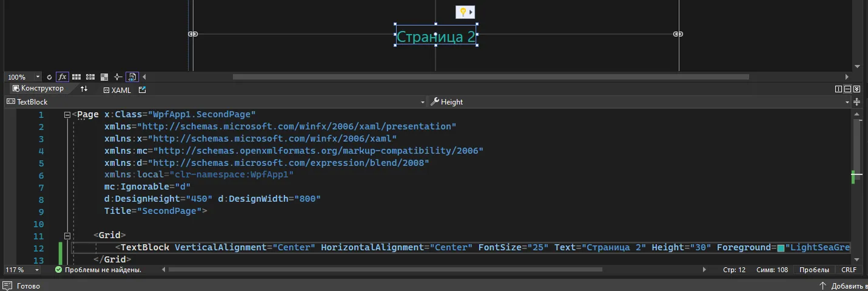Click mc:Ignorable="d" on line 7

coord(147,187)
